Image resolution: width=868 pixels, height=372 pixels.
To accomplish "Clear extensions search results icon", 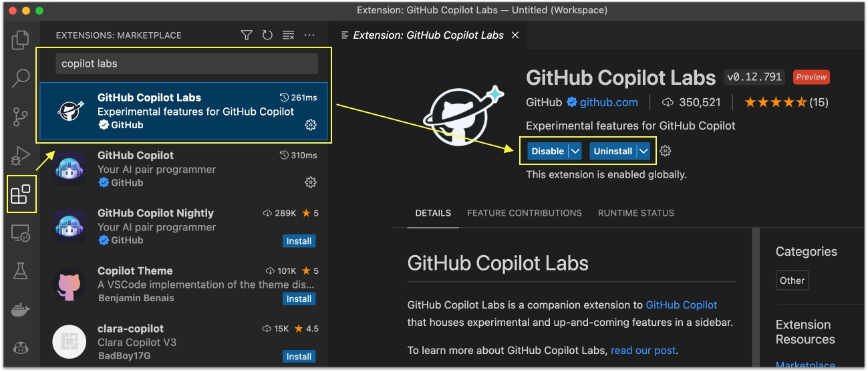I will (288, 35).
